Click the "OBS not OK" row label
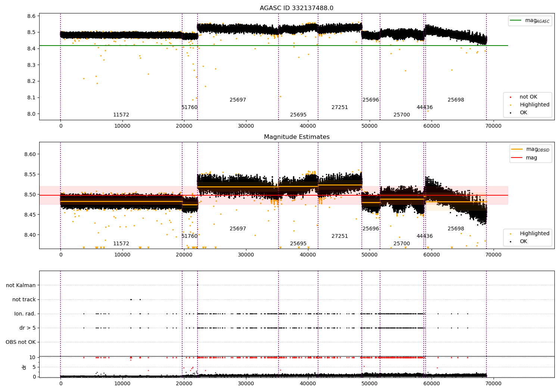Viewport: 560px width, 392px height. coord(21,342)
